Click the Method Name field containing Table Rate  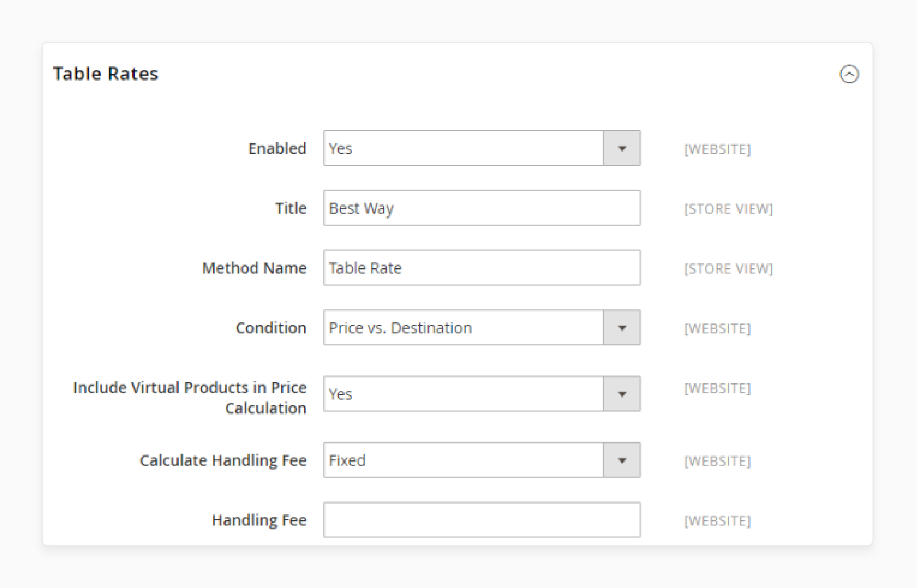tap(482, 268)
